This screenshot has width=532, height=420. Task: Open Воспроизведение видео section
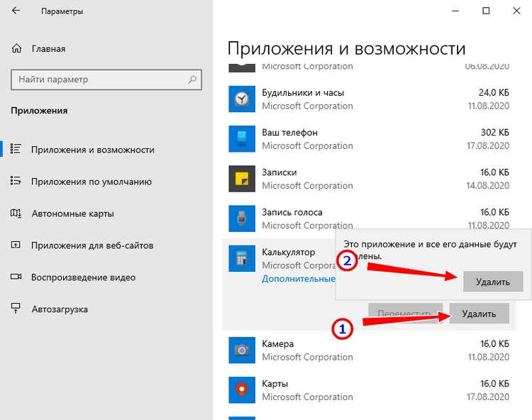pos(83,277)
